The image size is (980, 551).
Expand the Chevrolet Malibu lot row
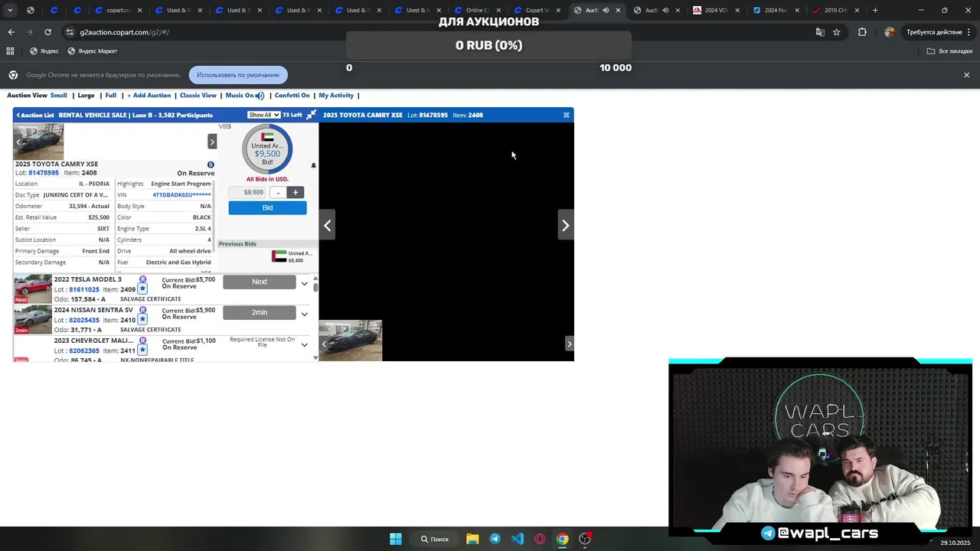(304, 344)
